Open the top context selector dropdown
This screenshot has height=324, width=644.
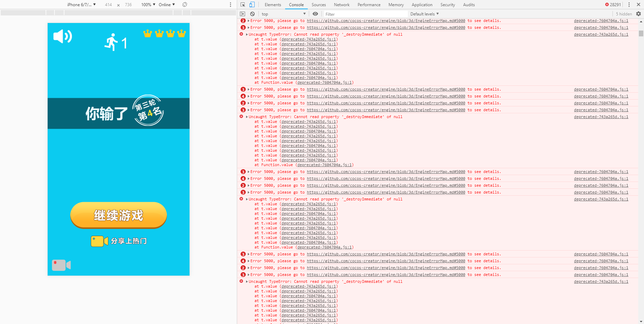point(283,14)
